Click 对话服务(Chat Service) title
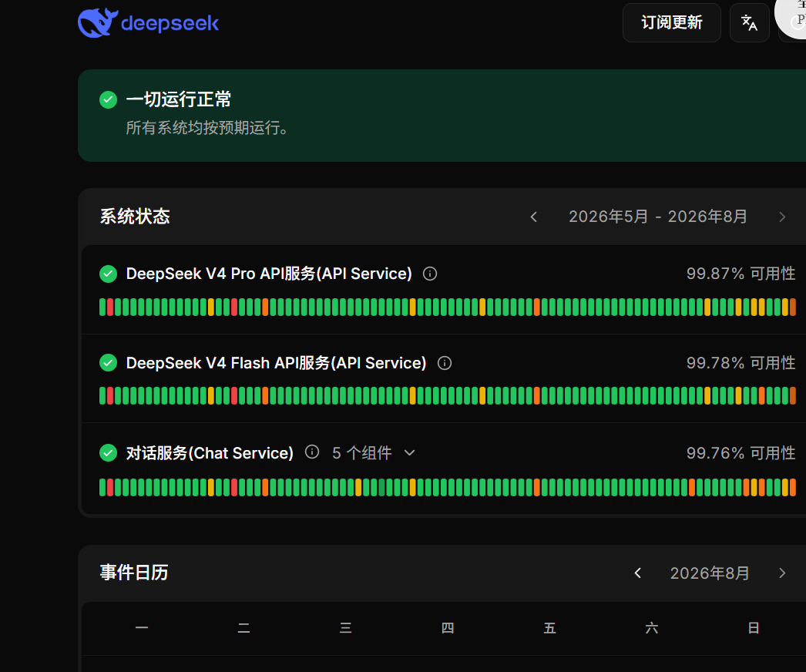This screenshot has width=806, height=672. (210, 453)
